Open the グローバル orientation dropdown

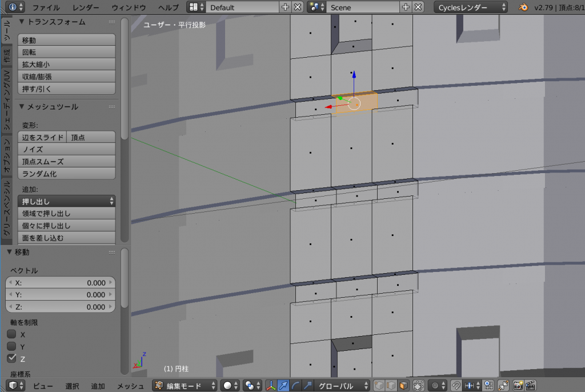coord(342,386)
